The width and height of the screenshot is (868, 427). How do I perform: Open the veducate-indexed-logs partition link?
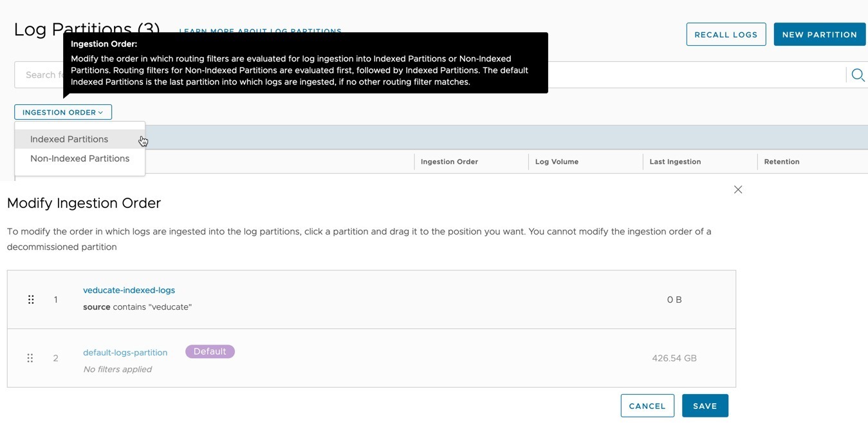(x=129, y=290)
